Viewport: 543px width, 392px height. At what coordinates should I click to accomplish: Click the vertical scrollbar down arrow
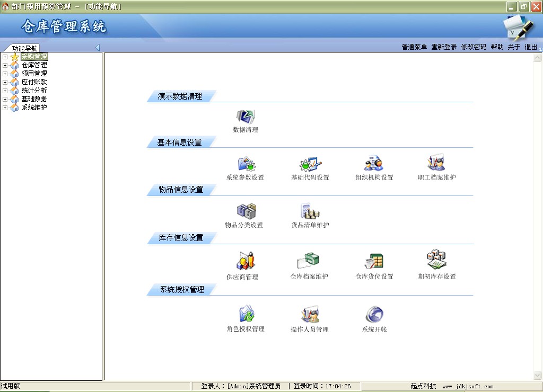point(537,375)
